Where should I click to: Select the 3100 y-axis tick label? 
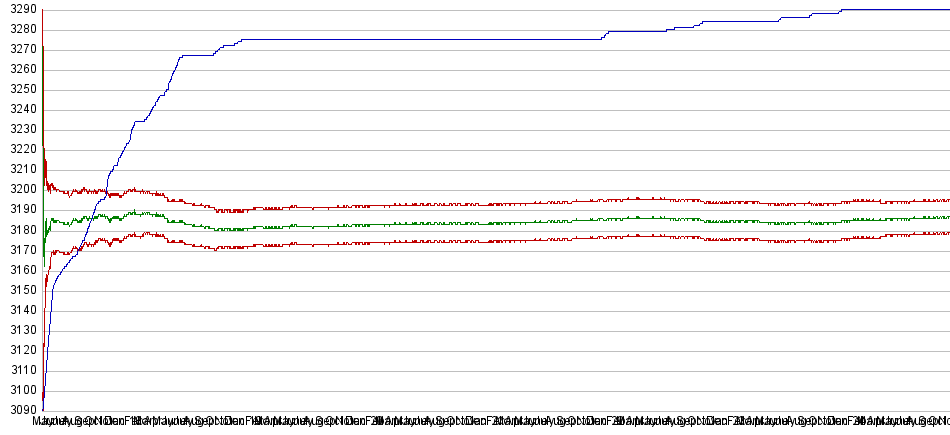click(x=19, y=390)
